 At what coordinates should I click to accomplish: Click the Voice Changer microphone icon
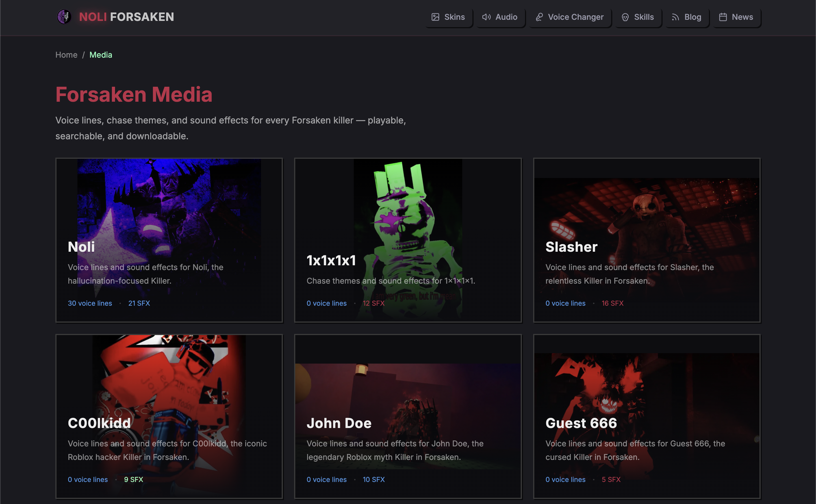(539, 17)
